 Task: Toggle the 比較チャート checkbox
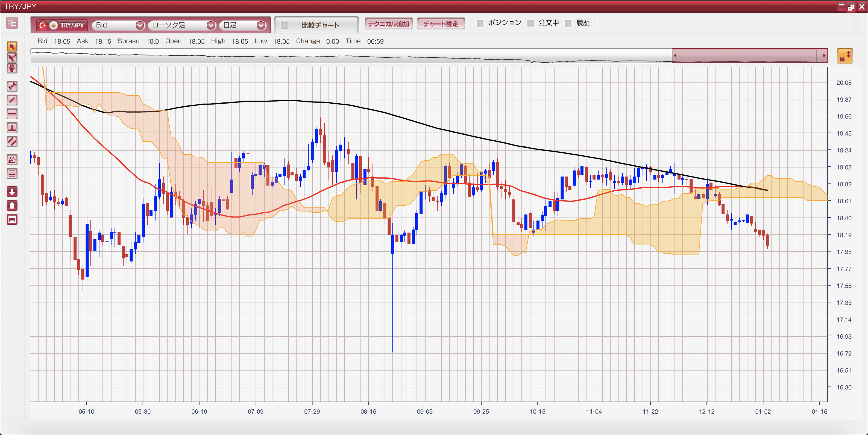(x=284, y=26)
